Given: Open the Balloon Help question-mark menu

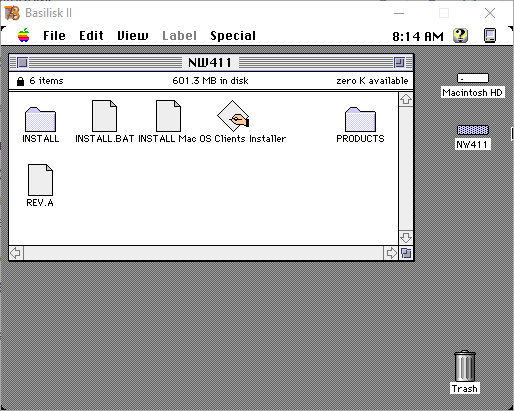Looking at the screenshot, I should 460,35.
